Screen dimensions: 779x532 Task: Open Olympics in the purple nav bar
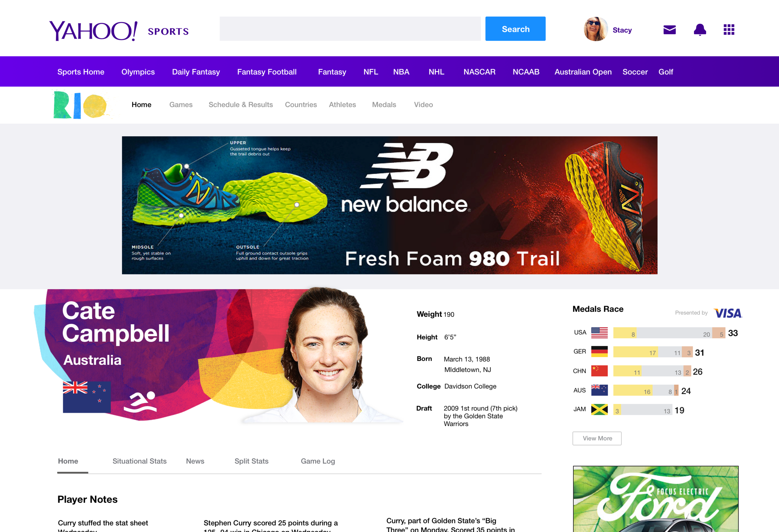click(138, 72)
